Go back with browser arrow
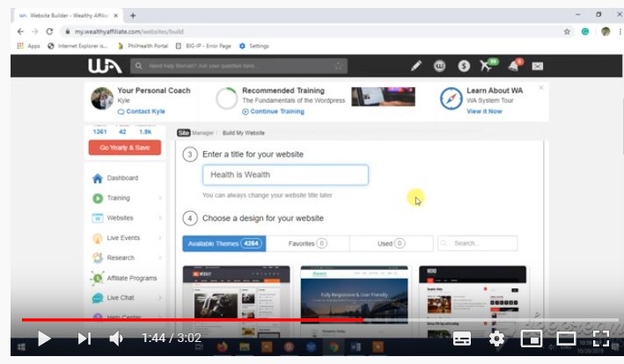 click(x=21, y=32)
